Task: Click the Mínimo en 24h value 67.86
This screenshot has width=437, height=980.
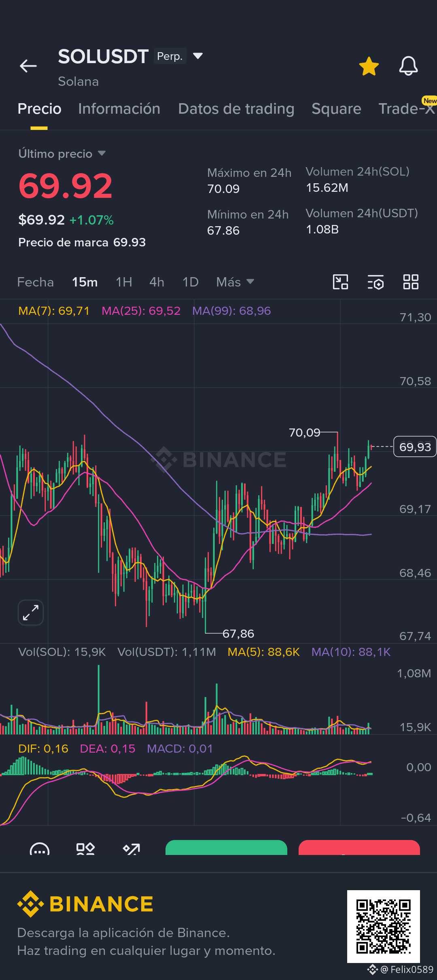Action: click(223, 231)
